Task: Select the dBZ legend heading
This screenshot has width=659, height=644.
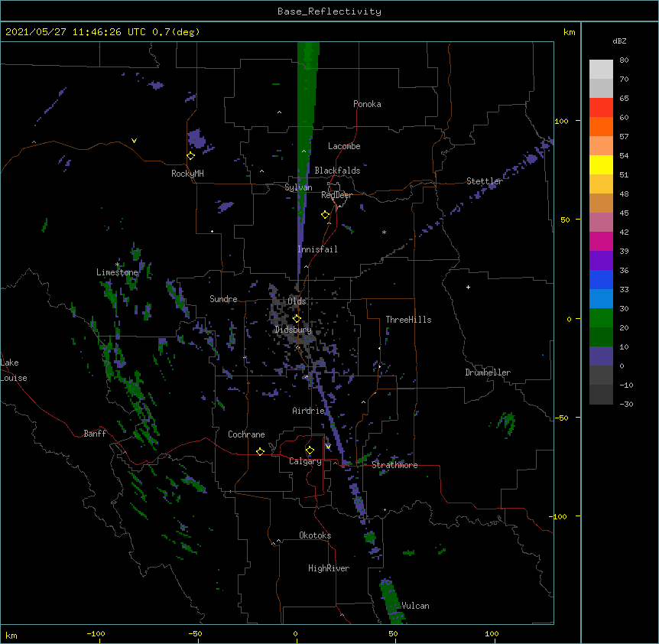Action: tap(619, 41)
